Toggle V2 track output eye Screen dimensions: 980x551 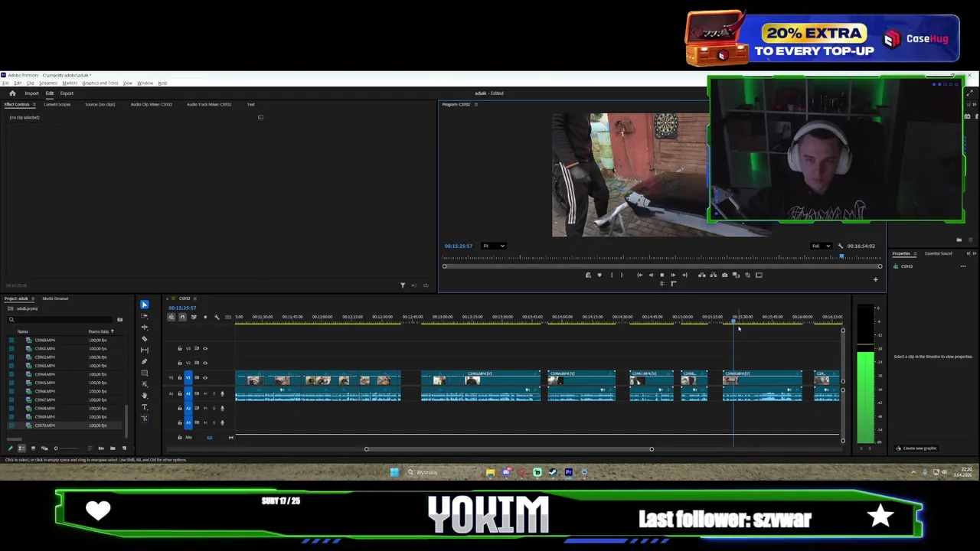coord(205,363)
